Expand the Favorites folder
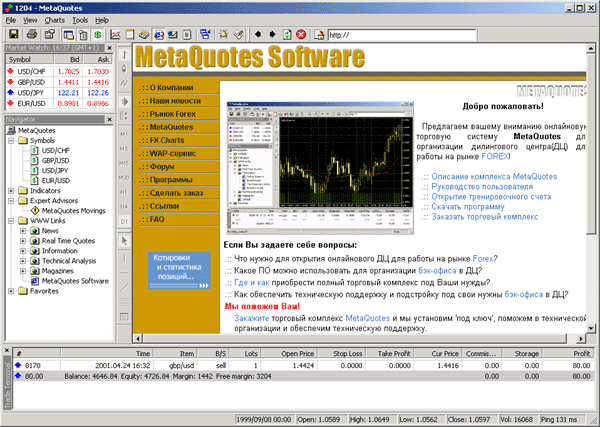600x427 pixels. (x=11, y=291)
